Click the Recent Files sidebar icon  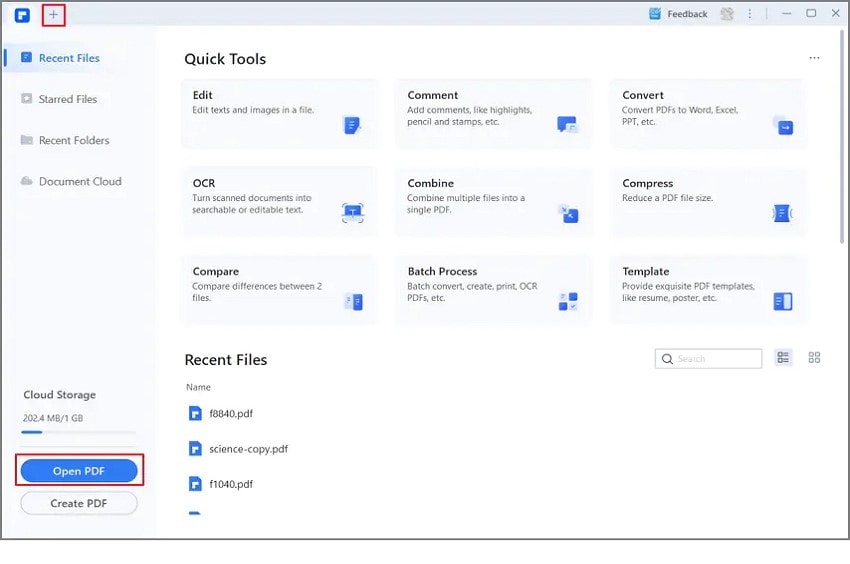pyautogui.click(x=26, y=57)
